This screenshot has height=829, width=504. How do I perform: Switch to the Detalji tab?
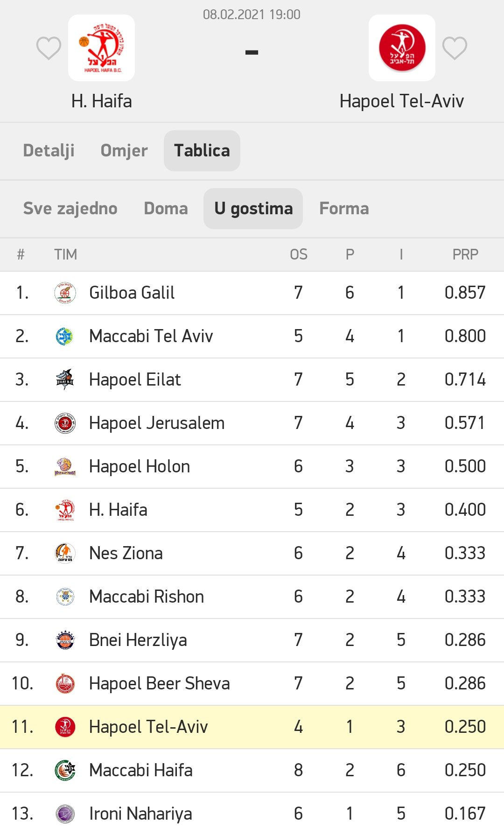click(x=49, y=151)
